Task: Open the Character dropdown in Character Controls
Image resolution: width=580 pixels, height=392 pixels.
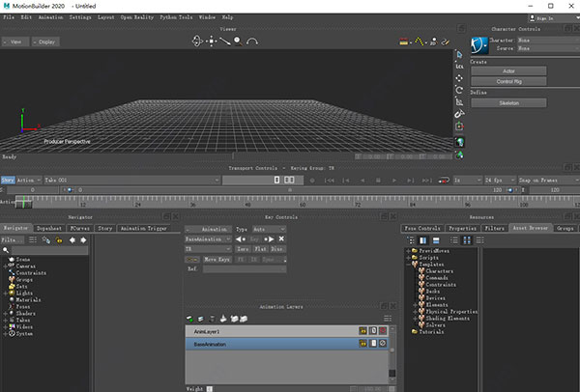Action: [546, 40]
